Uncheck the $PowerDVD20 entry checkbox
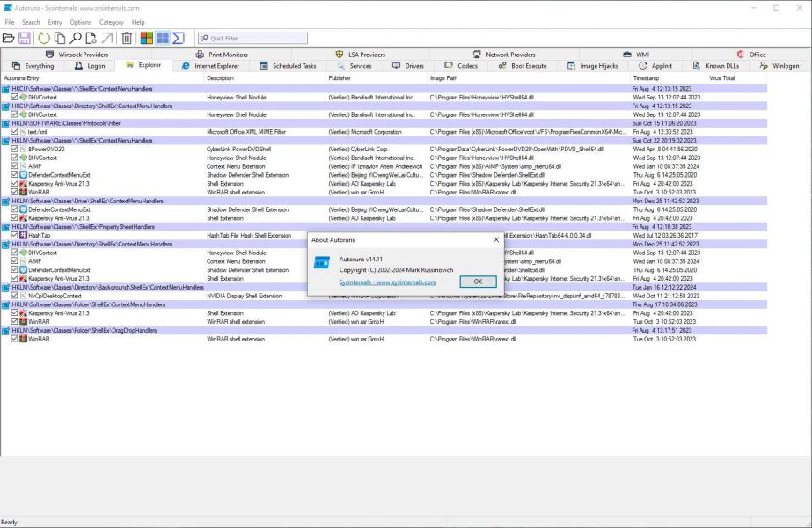The height and width of the screenshot is (528, 812). pos(14,150)
